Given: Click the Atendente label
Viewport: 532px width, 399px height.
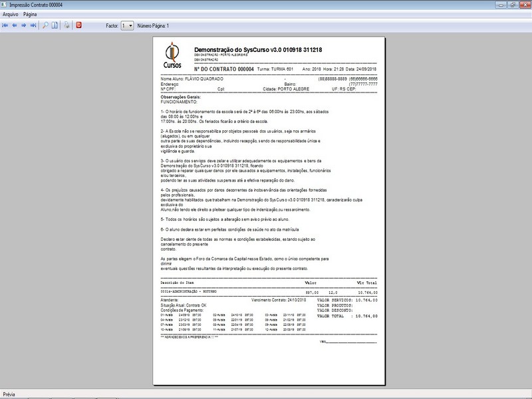Looking at the screenshot, I should pyautogui.click(x=170, y=301).
